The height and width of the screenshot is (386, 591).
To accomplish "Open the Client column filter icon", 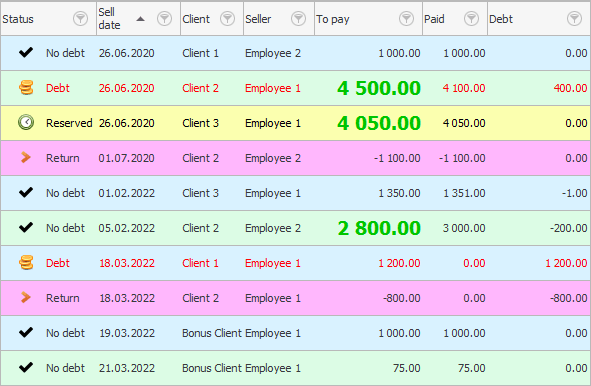I will [227, 18].
